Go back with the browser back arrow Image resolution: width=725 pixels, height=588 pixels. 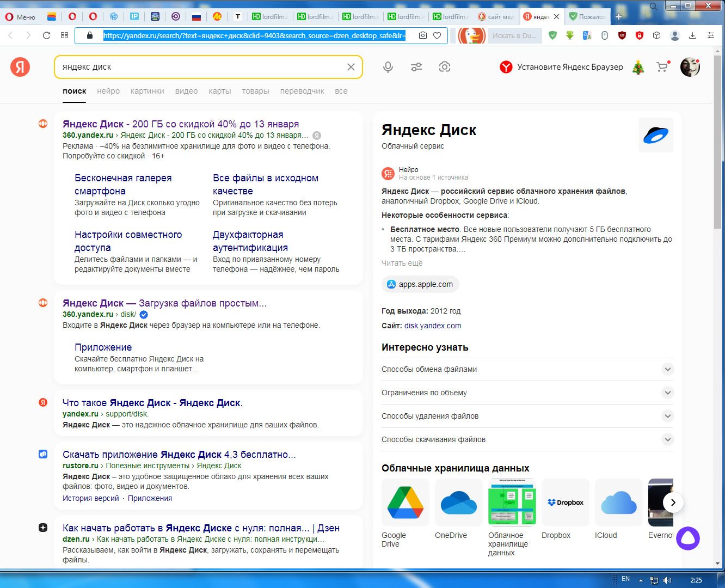(x=10, y=35)
